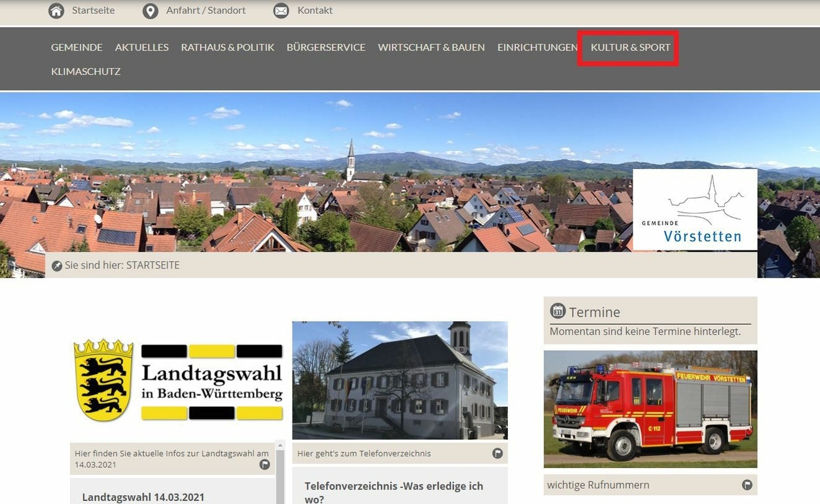Open the Einrichtungen menu
This screenshot has width=820, height=504.
pyautogui.click(x=537, y=47)
